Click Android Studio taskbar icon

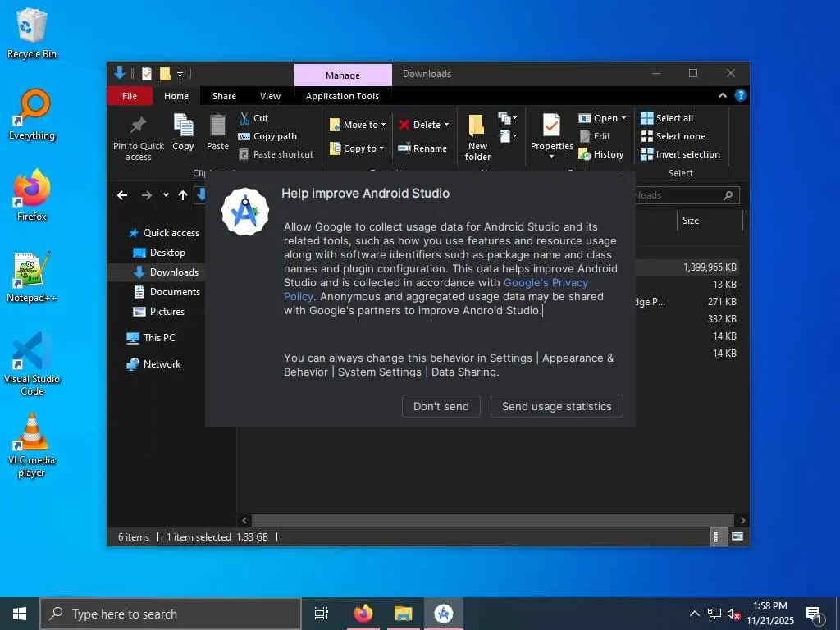(x=444, y=614)
